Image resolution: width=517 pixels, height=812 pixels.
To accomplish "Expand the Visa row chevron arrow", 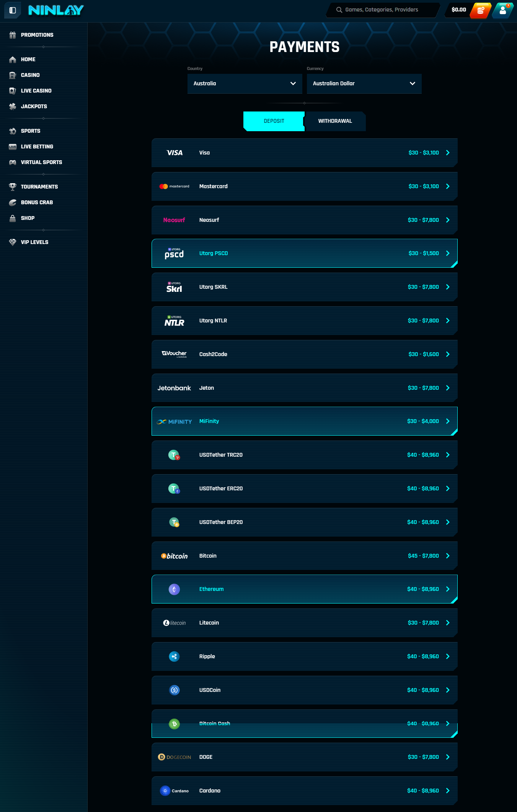I will [448, 153].
